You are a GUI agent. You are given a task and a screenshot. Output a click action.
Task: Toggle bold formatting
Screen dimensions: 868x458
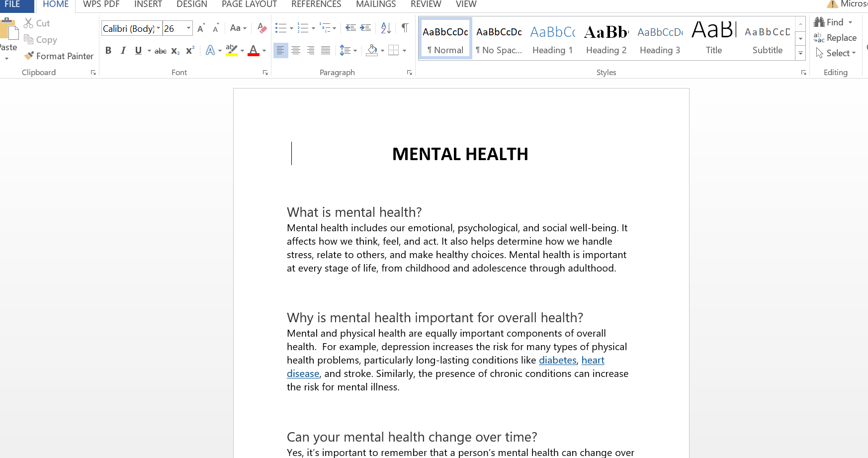coord(108,50)
